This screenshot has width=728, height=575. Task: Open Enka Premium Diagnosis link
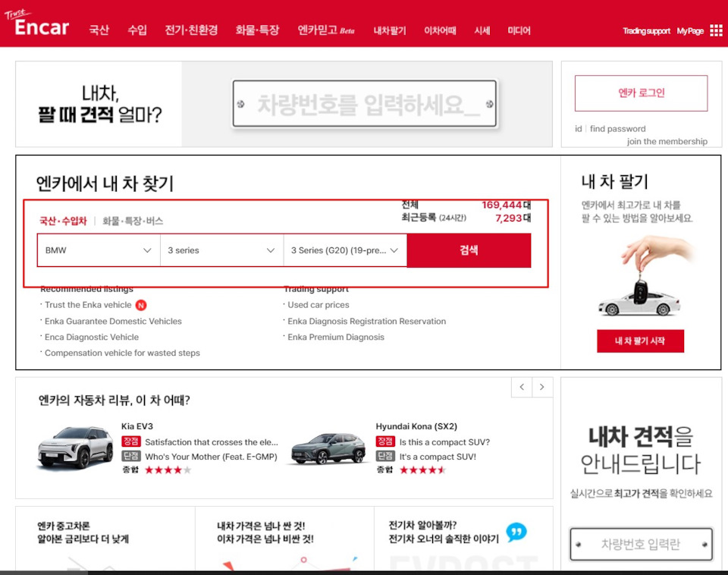pos(336,338)
